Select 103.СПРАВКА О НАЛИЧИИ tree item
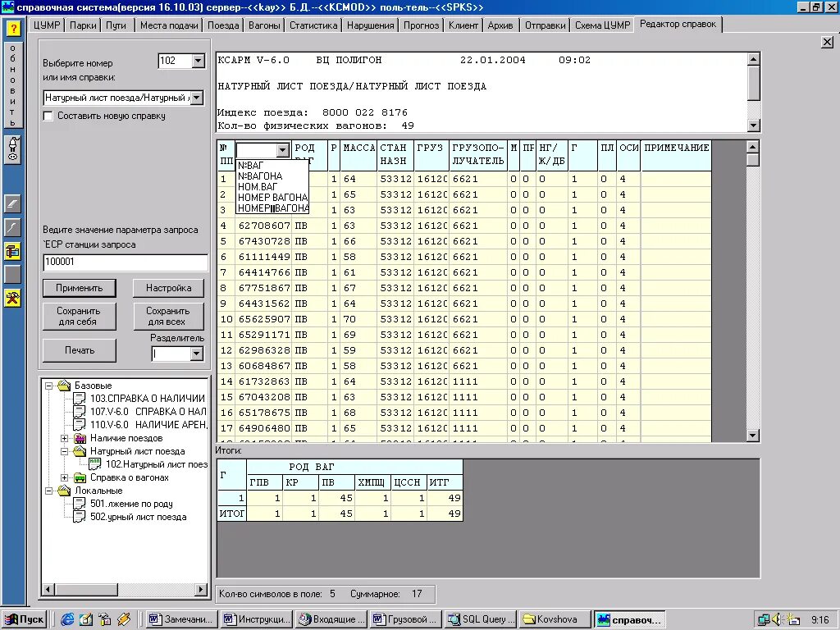The image size is (840, 630). click(148, 399)
